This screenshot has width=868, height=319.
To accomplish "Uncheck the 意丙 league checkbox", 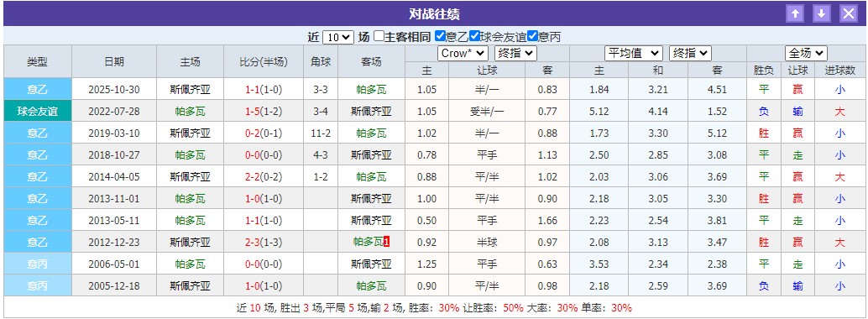I will coord(532,37).
